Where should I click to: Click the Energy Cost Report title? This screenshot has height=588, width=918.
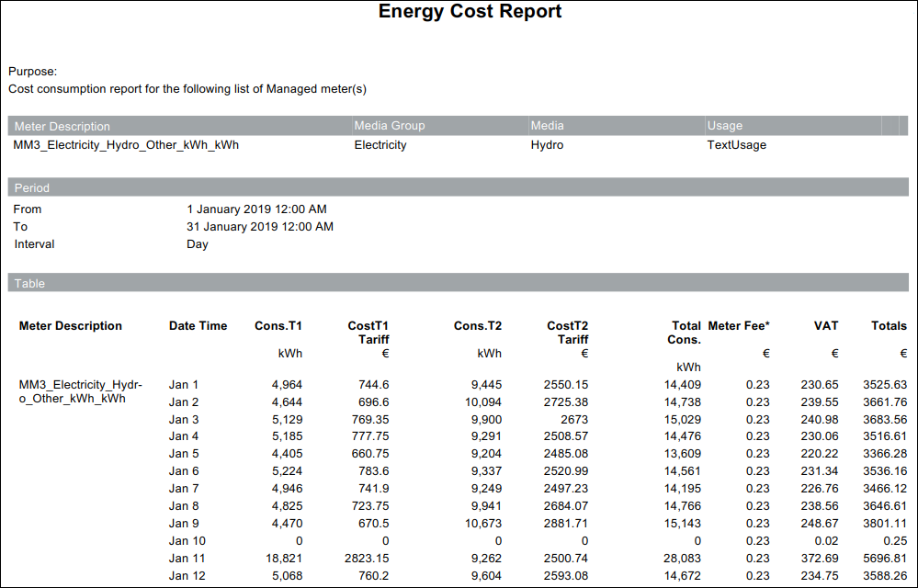[470, 12]
